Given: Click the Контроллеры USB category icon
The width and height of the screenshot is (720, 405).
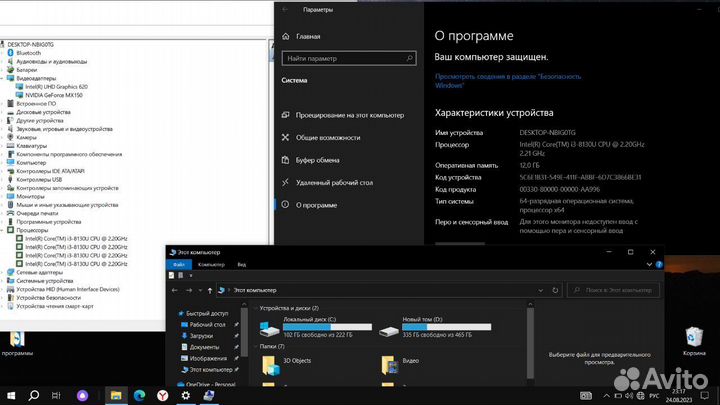Looking at the screenshot, I should point(11,180).
